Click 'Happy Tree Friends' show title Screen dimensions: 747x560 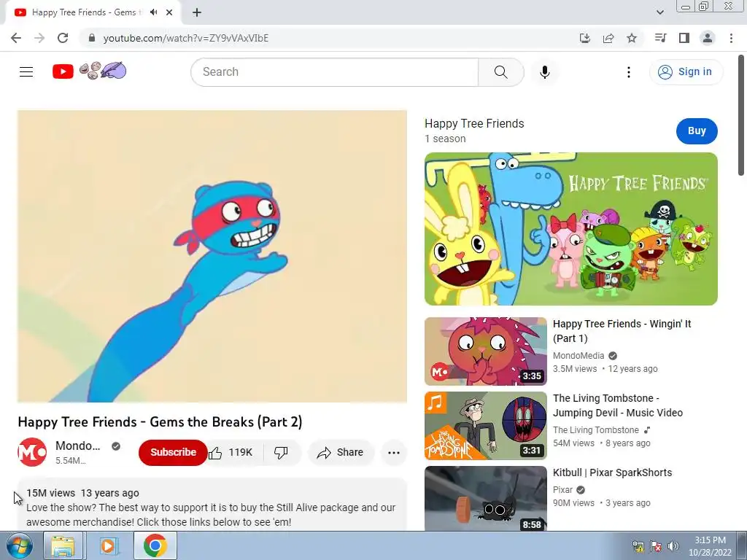[x=474, y=123]
